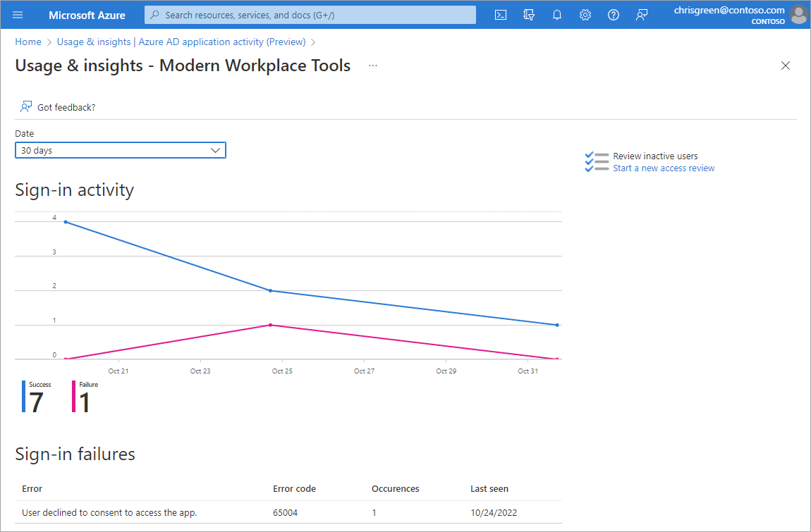Focus the Search resources, services, and docs box
Viewport: 811px width, 532px height.
310,15
